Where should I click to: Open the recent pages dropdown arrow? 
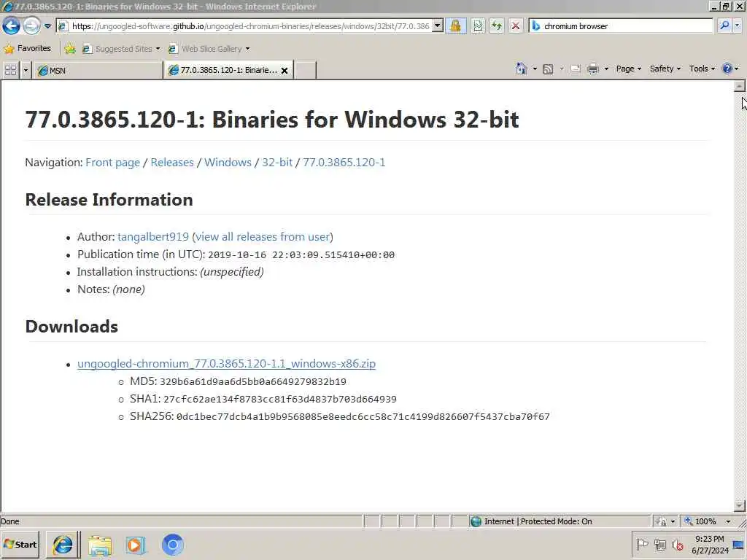(47, 26)
